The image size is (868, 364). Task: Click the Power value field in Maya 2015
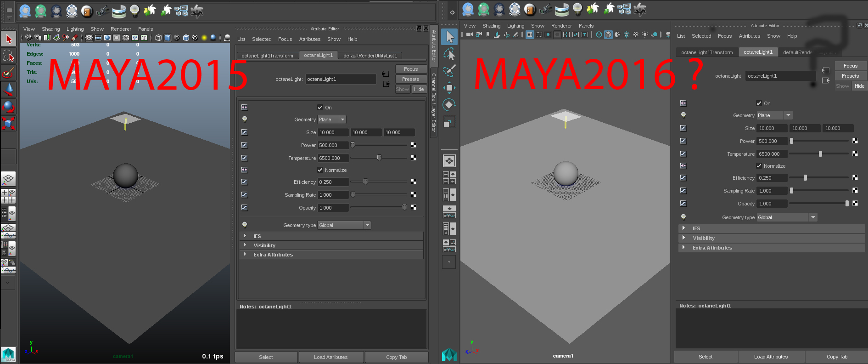tap(333, 145)
